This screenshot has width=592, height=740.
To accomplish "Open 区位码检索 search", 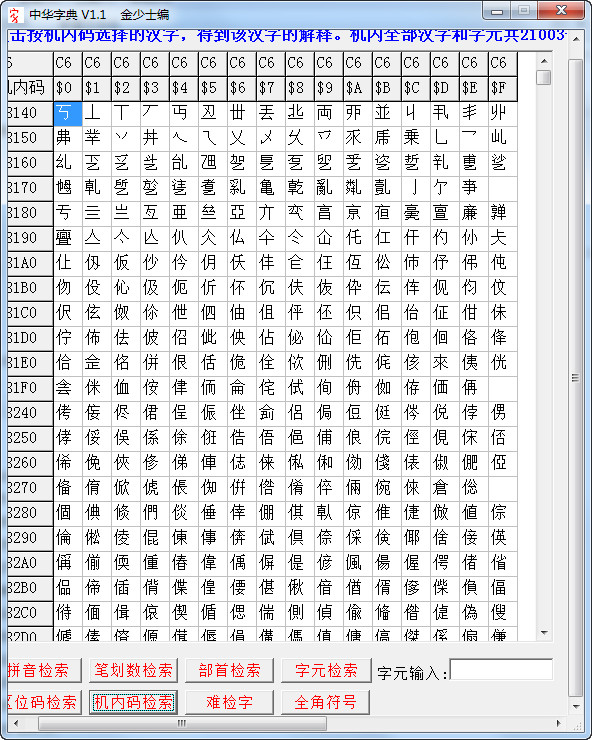I will tap(44, 702).
